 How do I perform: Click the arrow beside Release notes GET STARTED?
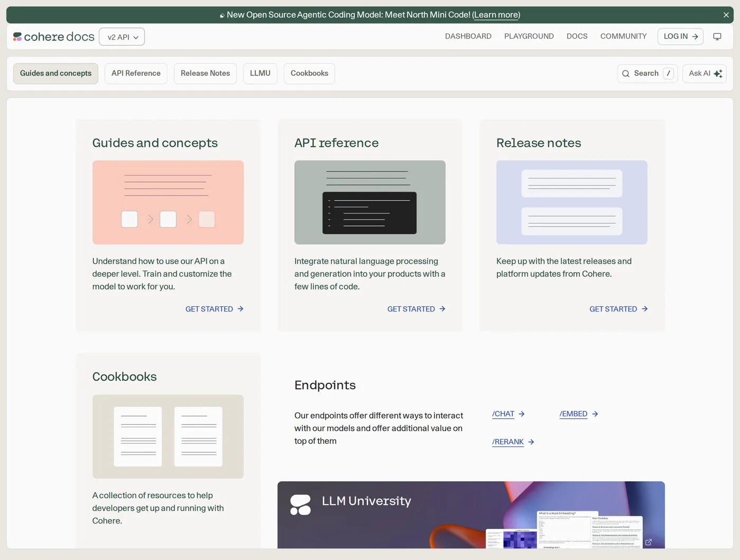[644, 309]
